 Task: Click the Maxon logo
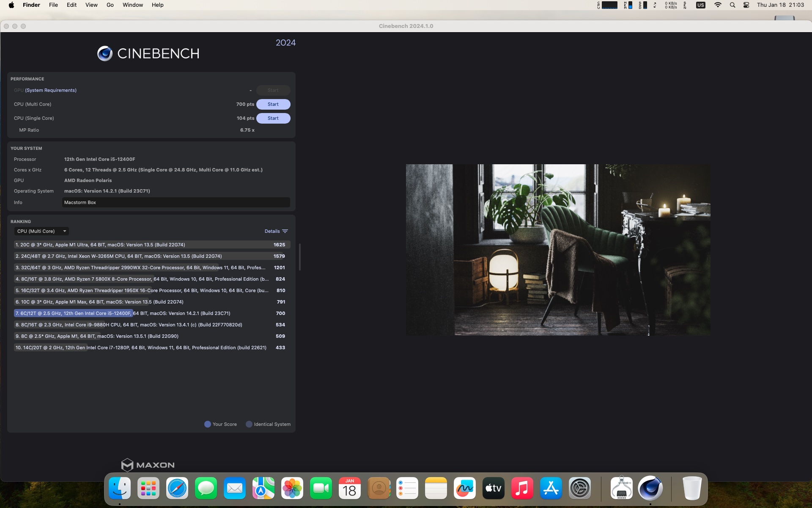point(148,465)
